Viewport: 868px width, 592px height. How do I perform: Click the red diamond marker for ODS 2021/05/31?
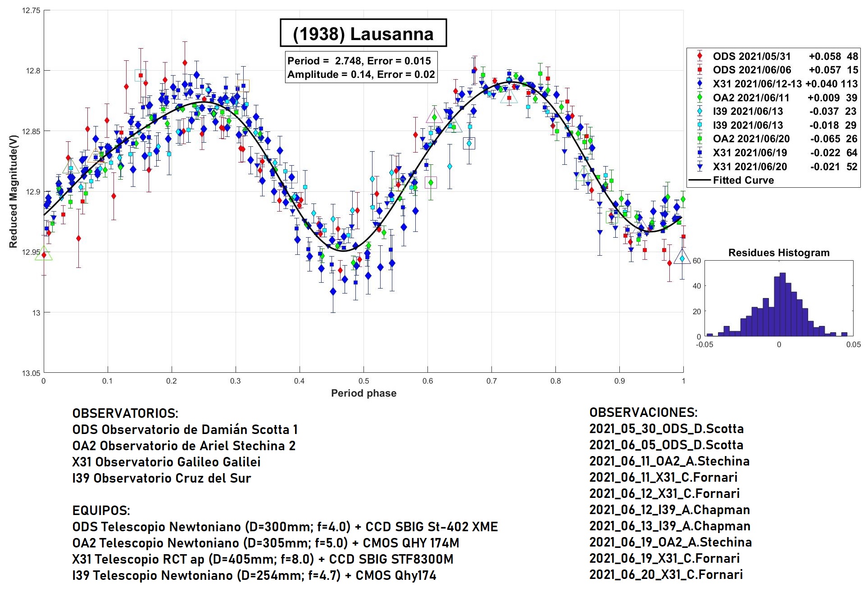[x=700, y=56]
